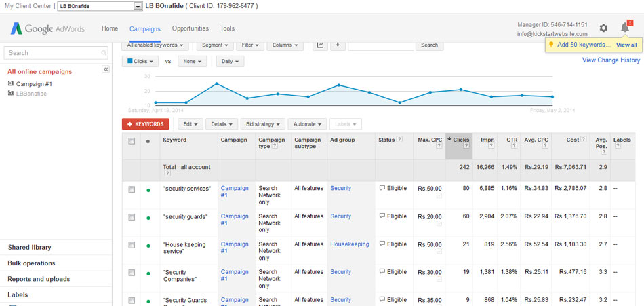Image resolution: width=644 pixels, height=306 pixels.
Task: Click the help icon under Labels header
Action: click(618, 146)
